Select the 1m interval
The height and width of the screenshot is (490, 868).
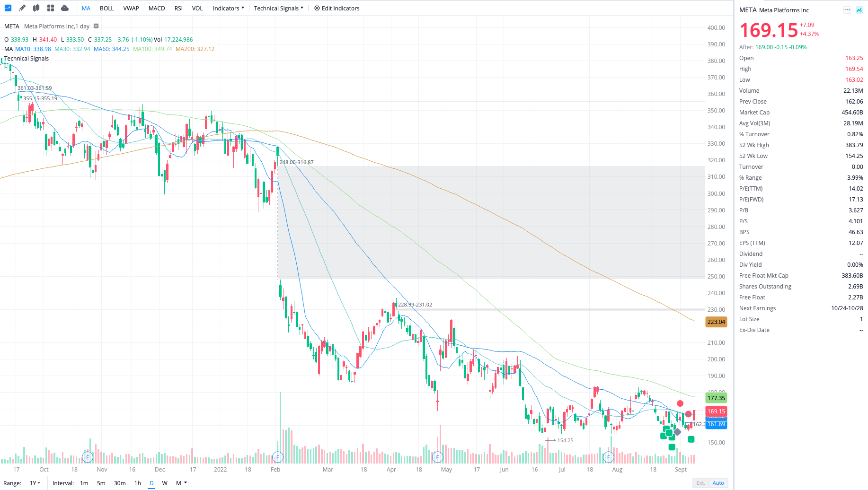[x=84, y=483]
